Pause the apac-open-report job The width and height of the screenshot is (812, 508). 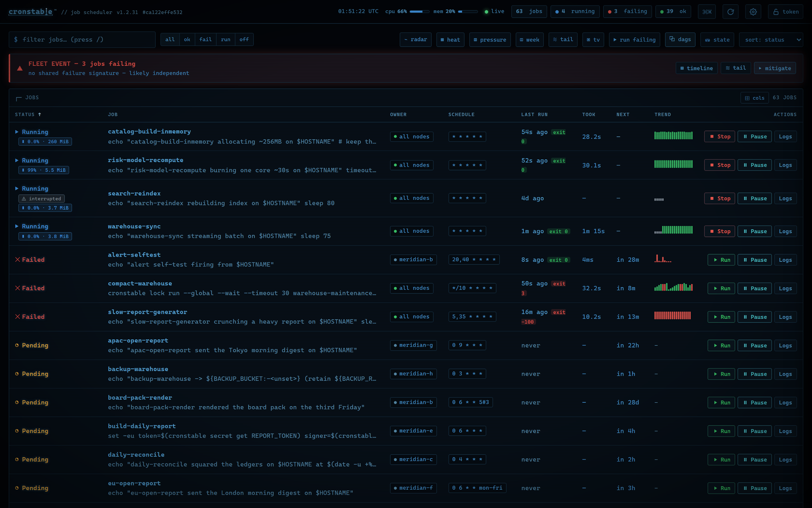click(755, 346)
